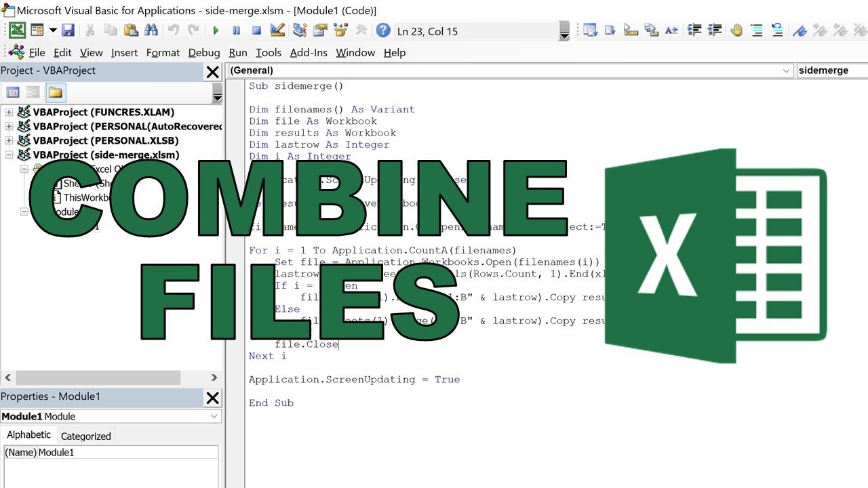Click the Copy toolbar icon
This screenshot has height=488, width=868.
point(111,30)
